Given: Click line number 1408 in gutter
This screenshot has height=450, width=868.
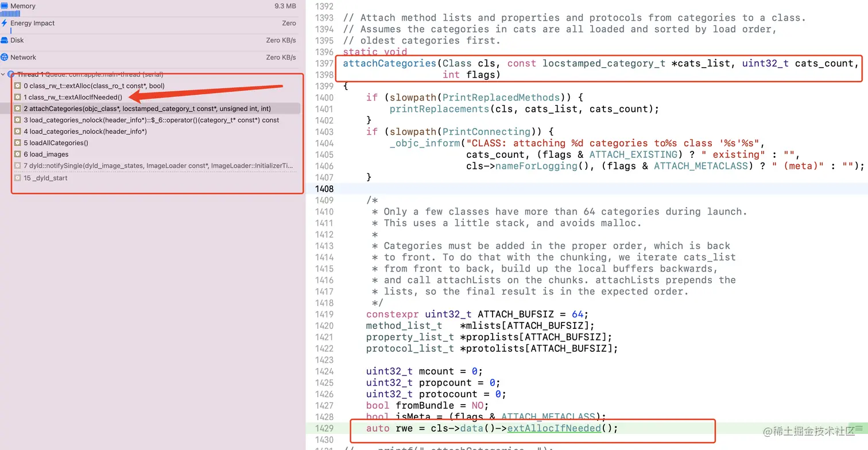Looking at the screenshot, I should pyautogui.click(x=324, y=189).
